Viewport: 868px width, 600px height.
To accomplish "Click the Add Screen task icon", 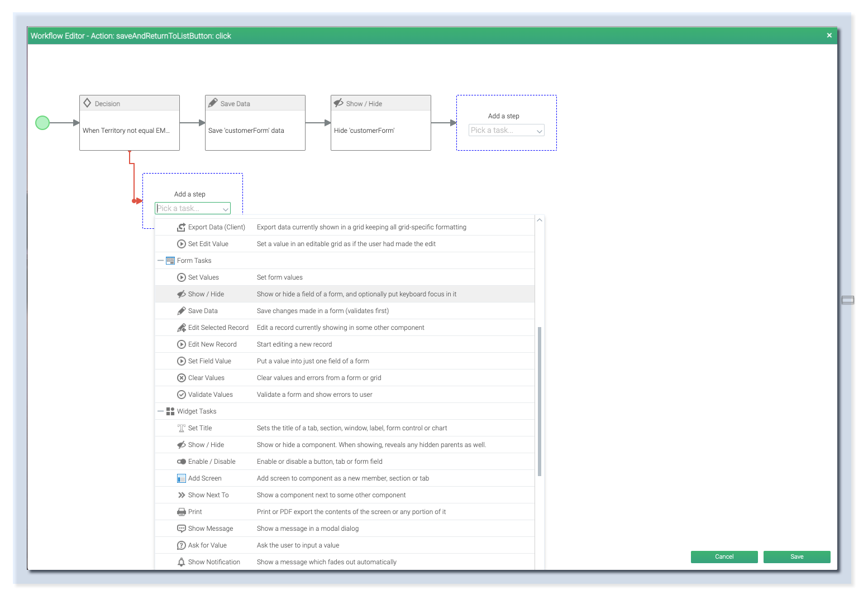I will coord(181,478).
